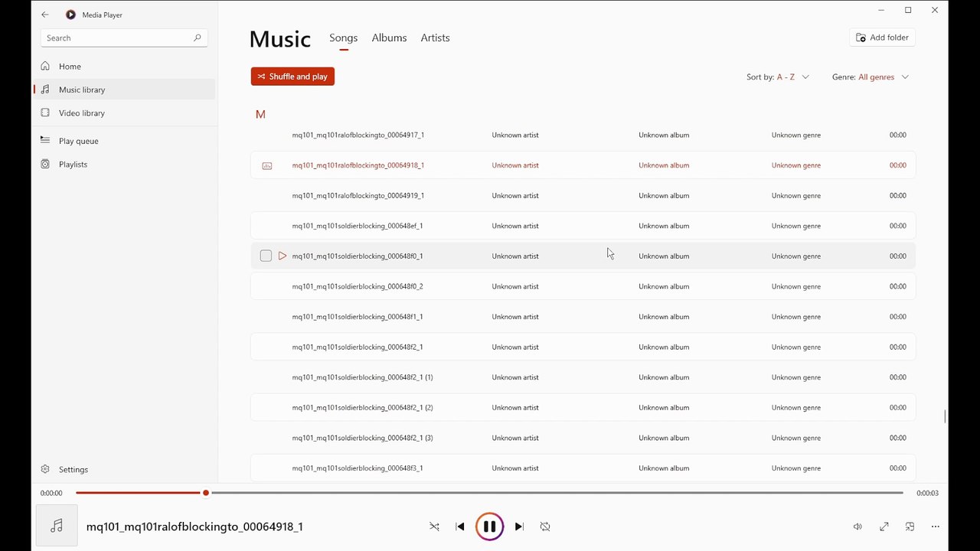Click the now-playing title in the playback bar
980x551 pixels.
pyautogui.click(x=194, y=527)
